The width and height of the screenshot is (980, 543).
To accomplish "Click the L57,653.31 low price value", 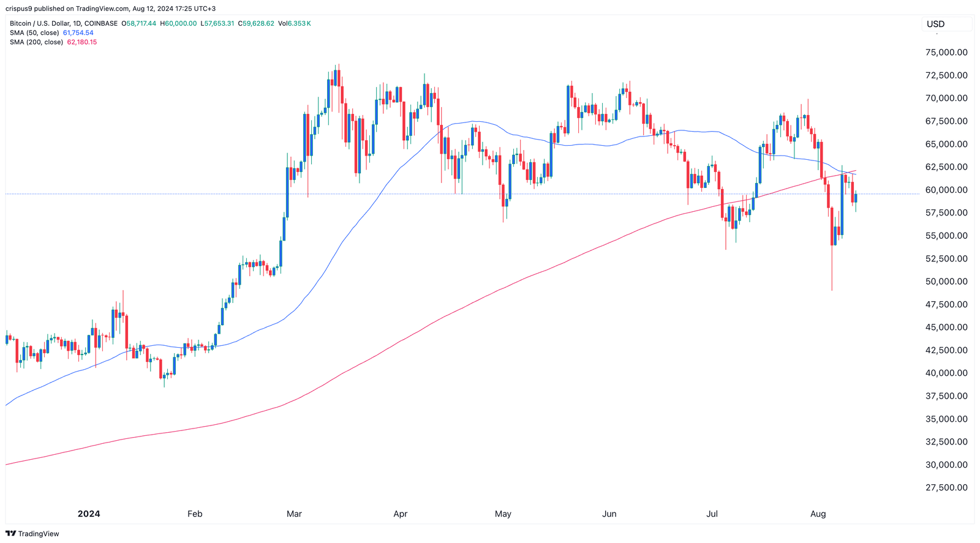I will (x=217, y=23).
